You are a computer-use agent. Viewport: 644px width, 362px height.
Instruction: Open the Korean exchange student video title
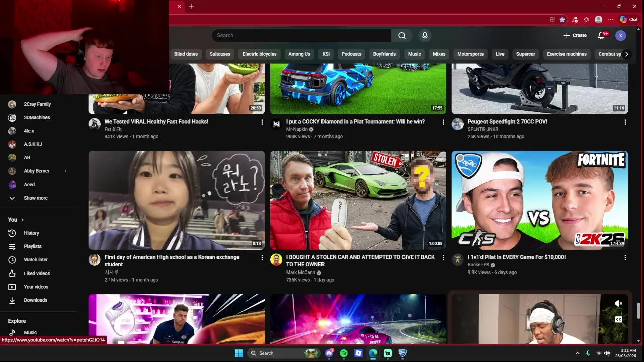172,260
